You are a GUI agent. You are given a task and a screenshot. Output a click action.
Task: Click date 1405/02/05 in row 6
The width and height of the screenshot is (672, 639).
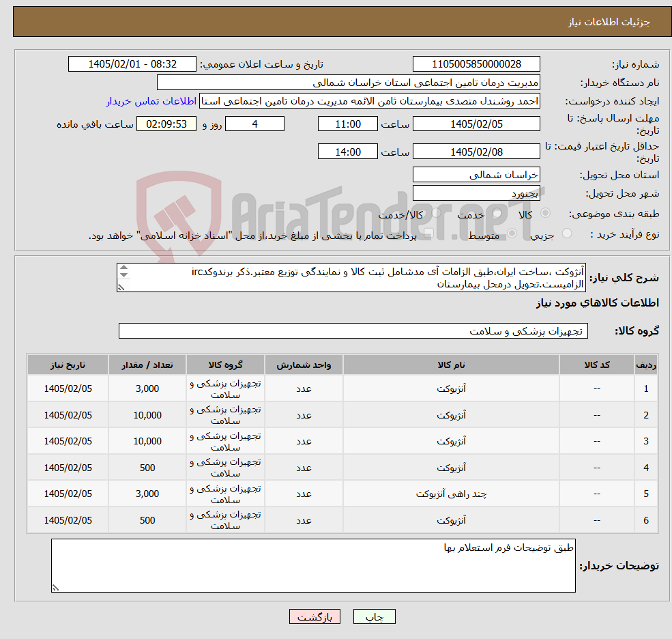click(68, 520)
